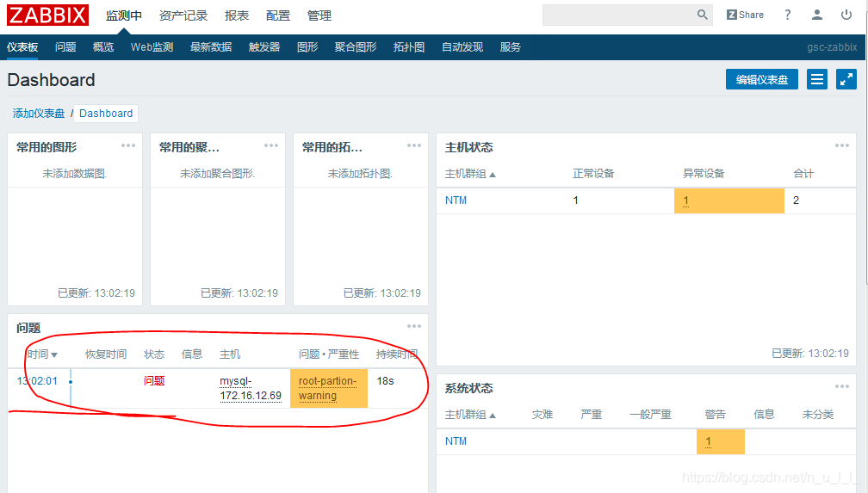
Task: Select the 最新数据 submenu tab
Action: [211, 47]
